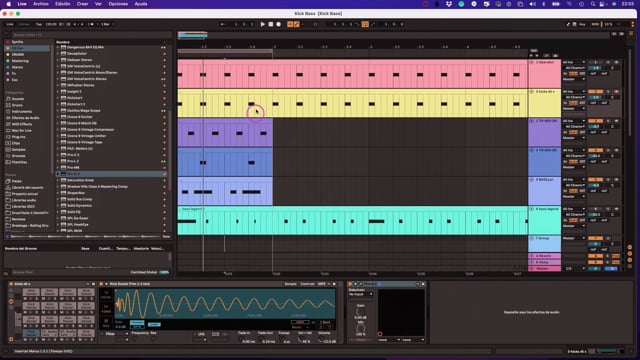
Task: Click the Tap tempo button
Action: [x=39, y=24]
